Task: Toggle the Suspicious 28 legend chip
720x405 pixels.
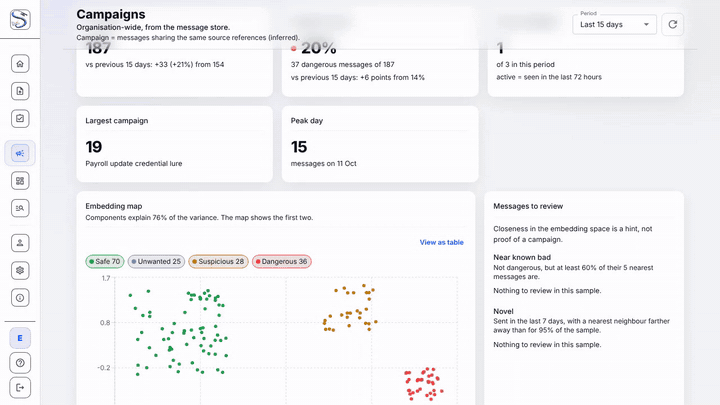Action: pos(218,261)
